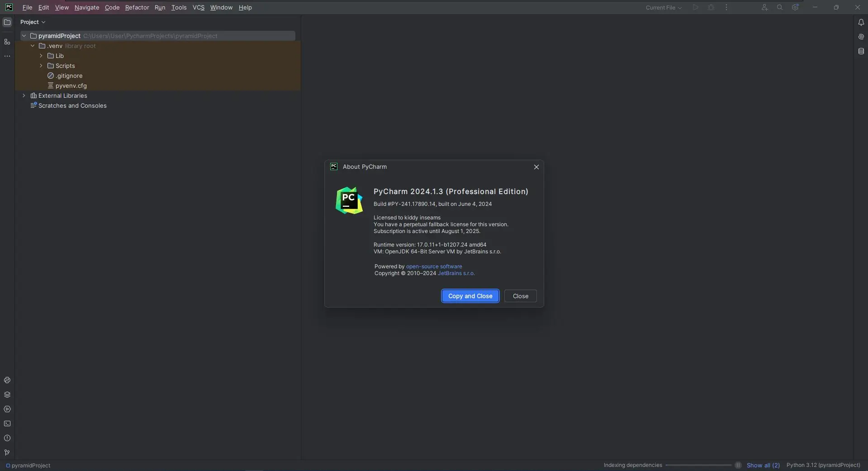The image size is (868, 471).
Task: Open the Navigate menu
Action: point(87,8)
